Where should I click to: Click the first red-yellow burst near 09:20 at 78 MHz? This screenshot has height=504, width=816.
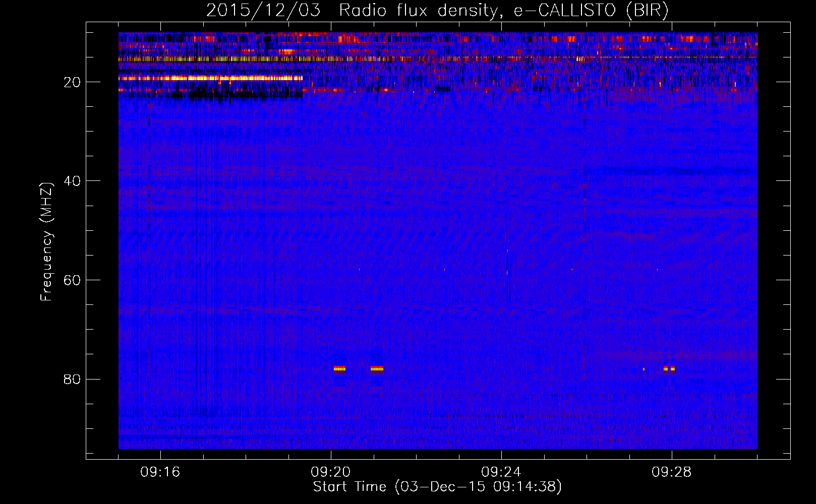coord(339,368)
